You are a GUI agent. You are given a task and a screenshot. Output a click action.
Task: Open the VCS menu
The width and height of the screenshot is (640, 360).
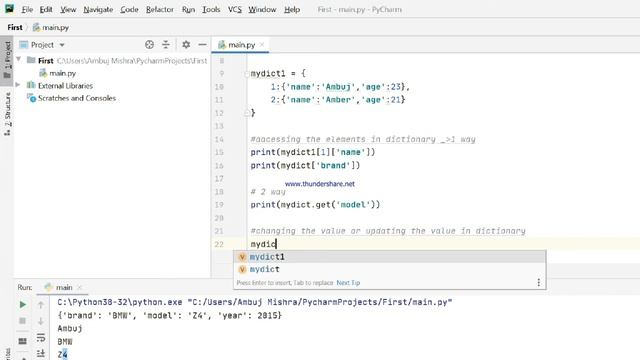[234, 9]
